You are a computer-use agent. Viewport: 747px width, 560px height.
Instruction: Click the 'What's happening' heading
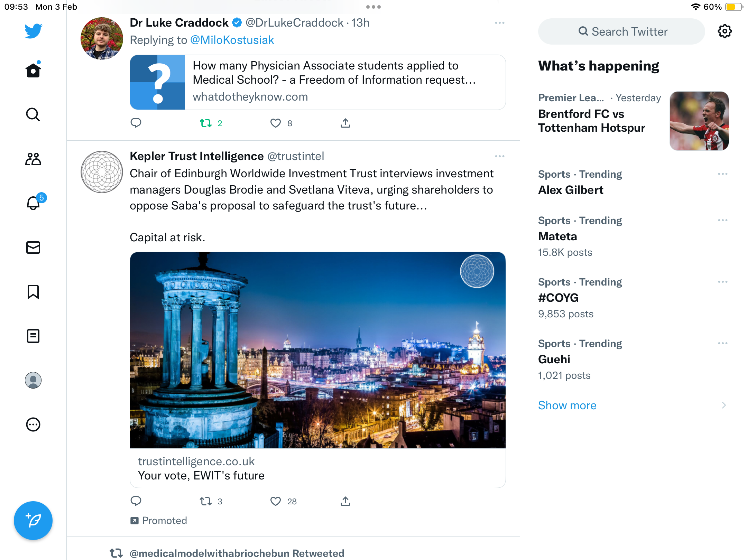tap(599, 66)
